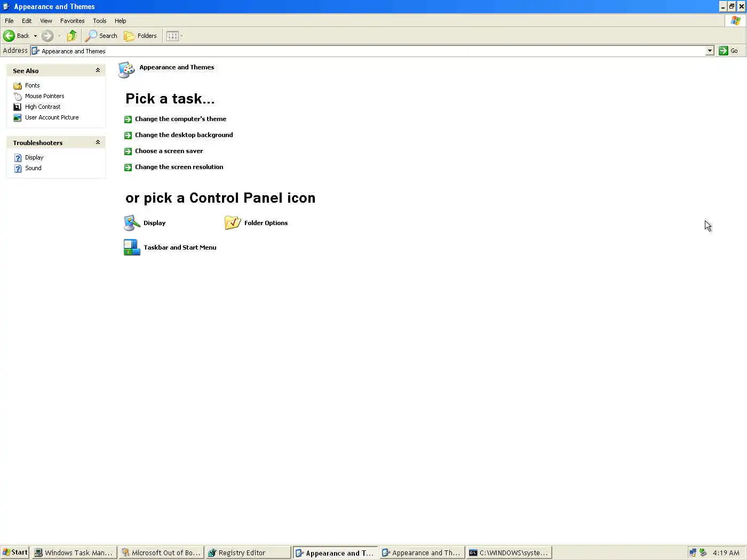
Task: Click the Up folder icon
Action: [x=72, y=36]
